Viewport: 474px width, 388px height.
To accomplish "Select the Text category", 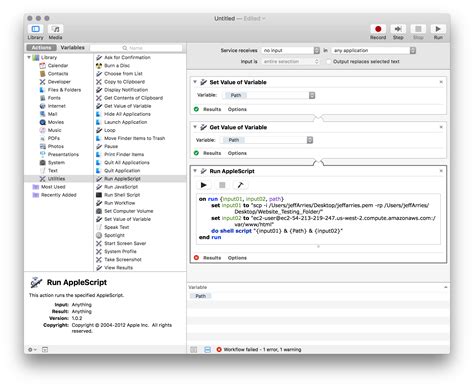I will [x=53, y=171].
